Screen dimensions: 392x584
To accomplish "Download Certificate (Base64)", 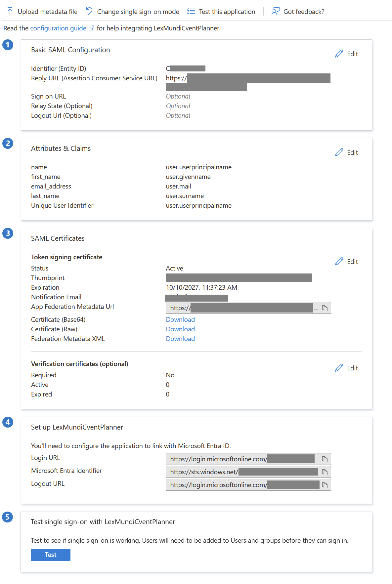I will tap(180, 319).
